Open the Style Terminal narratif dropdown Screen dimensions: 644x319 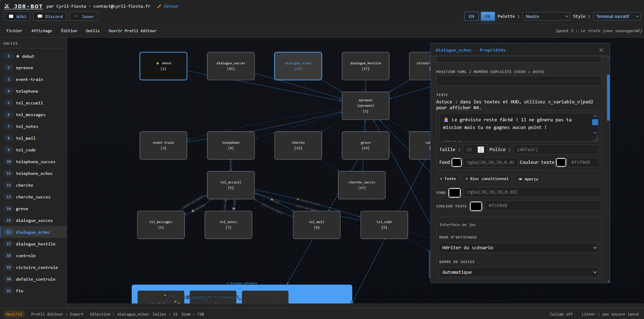(x=617, y=16)
